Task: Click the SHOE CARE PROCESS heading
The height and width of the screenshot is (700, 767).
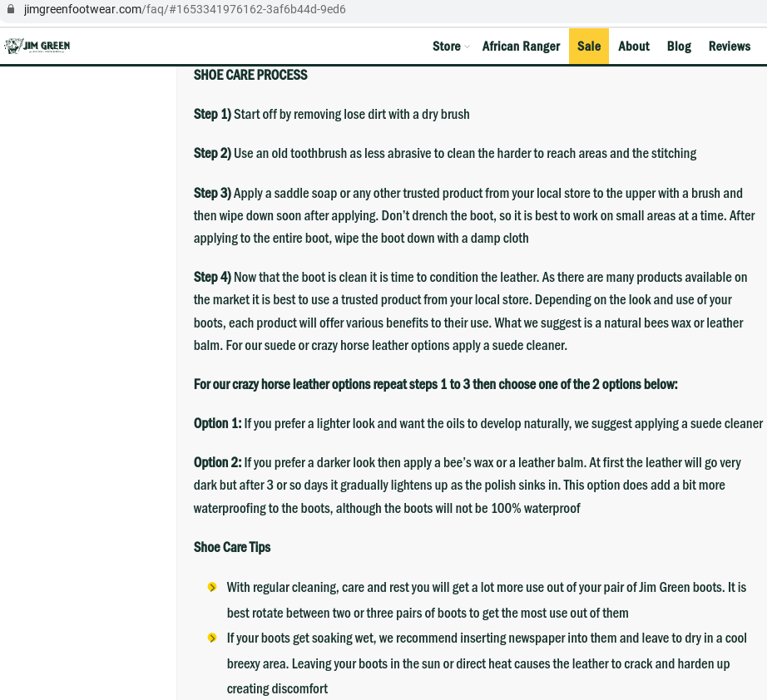Action: tap(250, 75)
